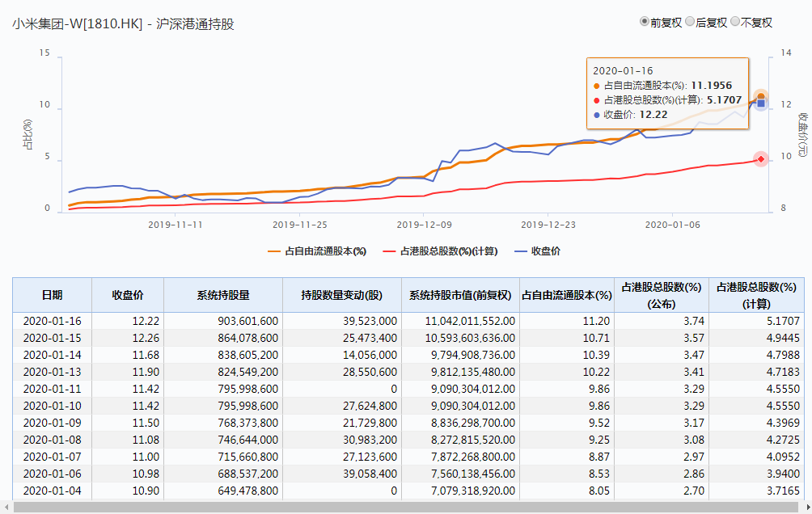This screenshot has height=514, width=812.
Task: Click the 收盘价(元) right axis title
Action: 802,134
